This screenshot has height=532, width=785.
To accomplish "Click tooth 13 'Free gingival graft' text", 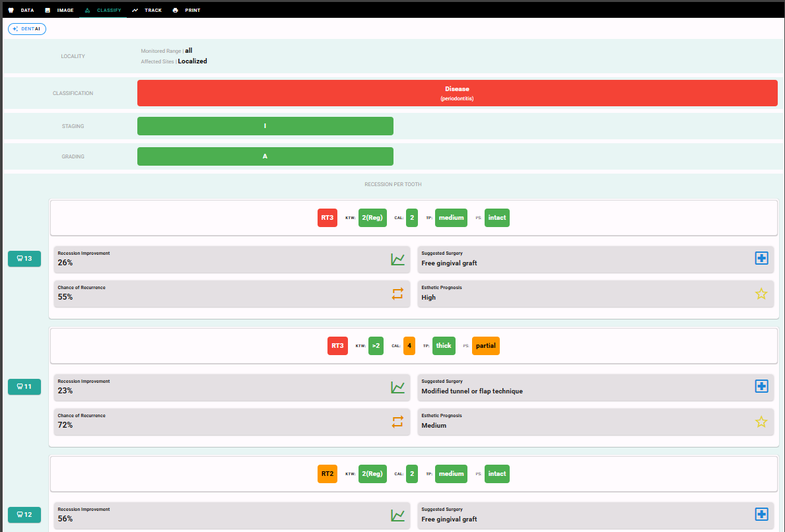I will click(x=449, y=263).
